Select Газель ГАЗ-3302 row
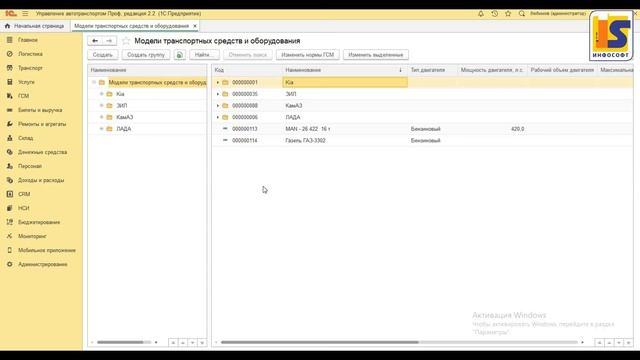Image resolution: width=640 pixels, height=360 pixels. [422, 140]
